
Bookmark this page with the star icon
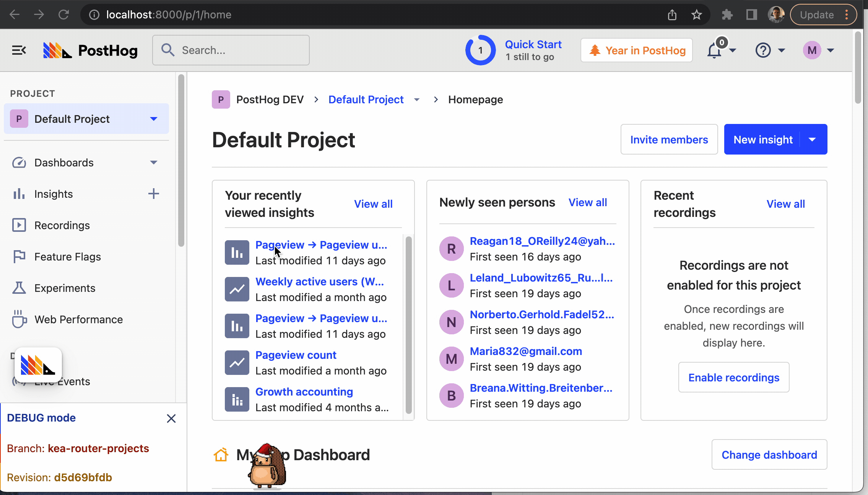click(696, 15)
